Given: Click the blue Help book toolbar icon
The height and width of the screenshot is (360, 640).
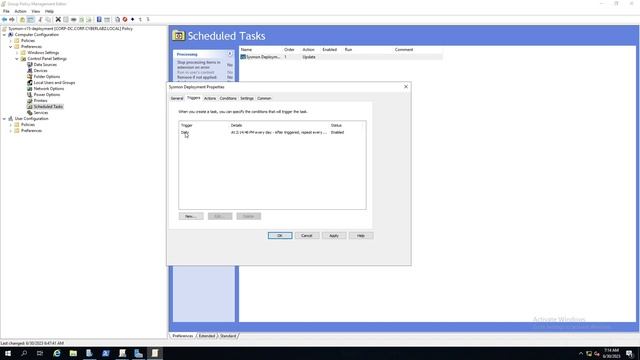Looking at the screenshot, I should point(99,19).
